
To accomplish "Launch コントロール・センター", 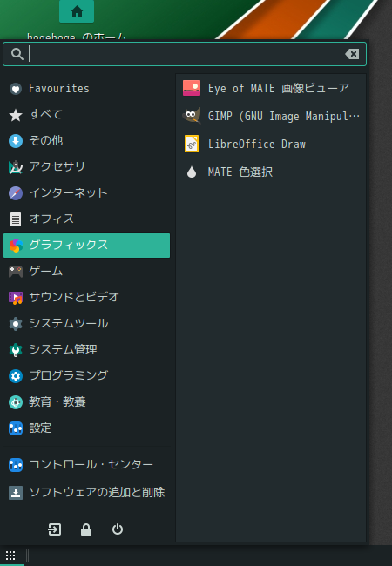I will pyautogui.click(x=86, y=465).
